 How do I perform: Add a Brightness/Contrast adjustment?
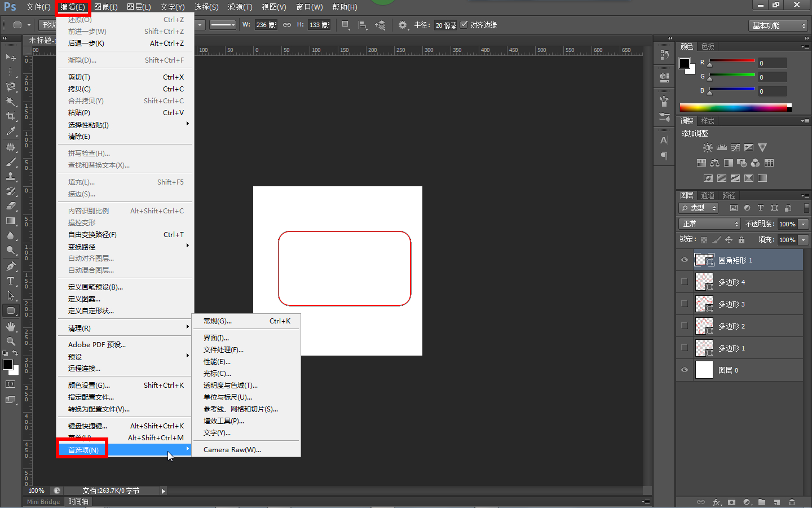click(x=708, y=147)
